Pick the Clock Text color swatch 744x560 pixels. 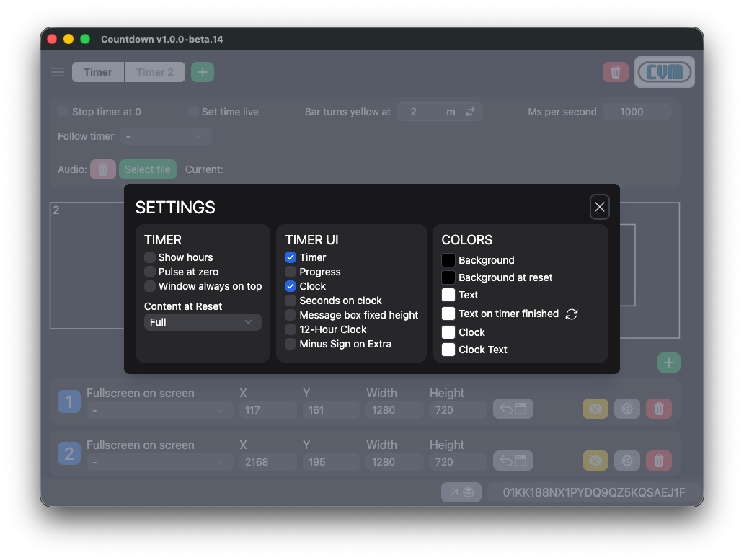click(448, 350)
